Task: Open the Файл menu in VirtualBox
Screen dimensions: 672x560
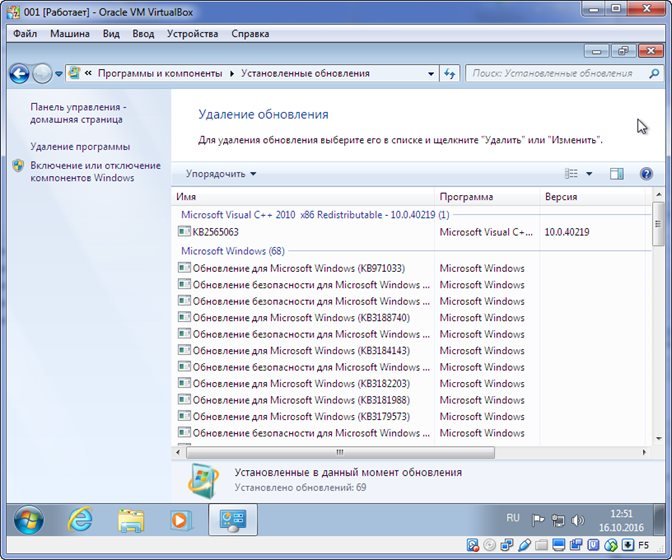Action: click(25, 34)
